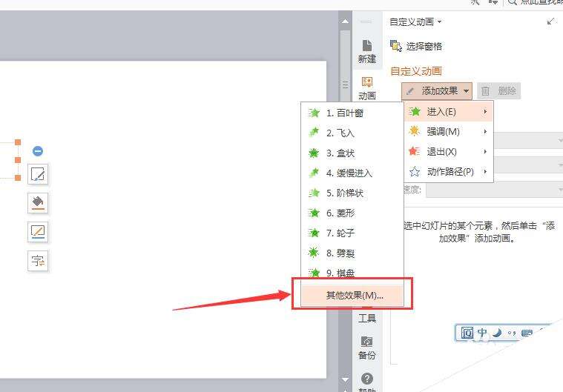563x392 pixels.
Task: Choose the 劈裂 effect
Action: pos(352,253)
